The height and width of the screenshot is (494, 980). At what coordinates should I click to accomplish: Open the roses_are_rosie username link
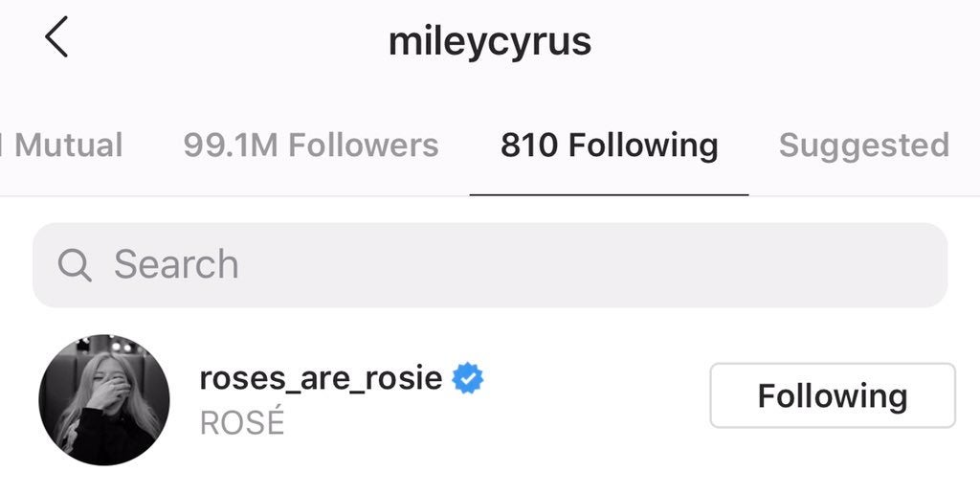point(321,378)
